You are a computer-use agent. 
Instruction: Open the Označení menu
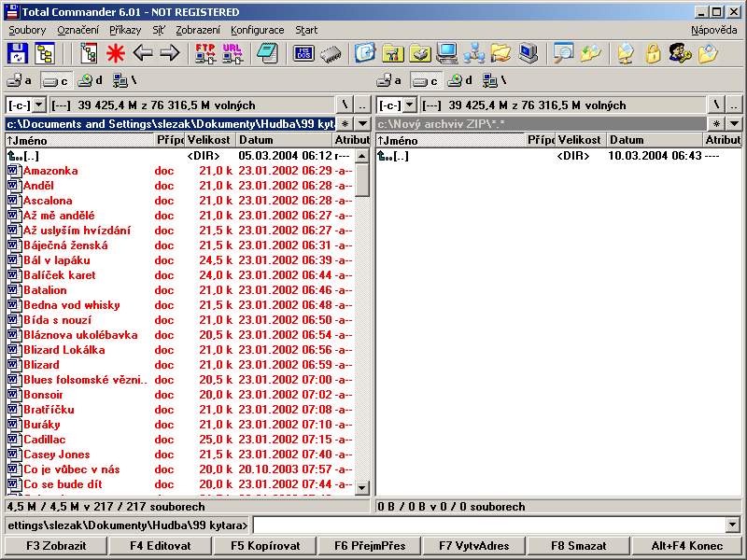[78, 30]
